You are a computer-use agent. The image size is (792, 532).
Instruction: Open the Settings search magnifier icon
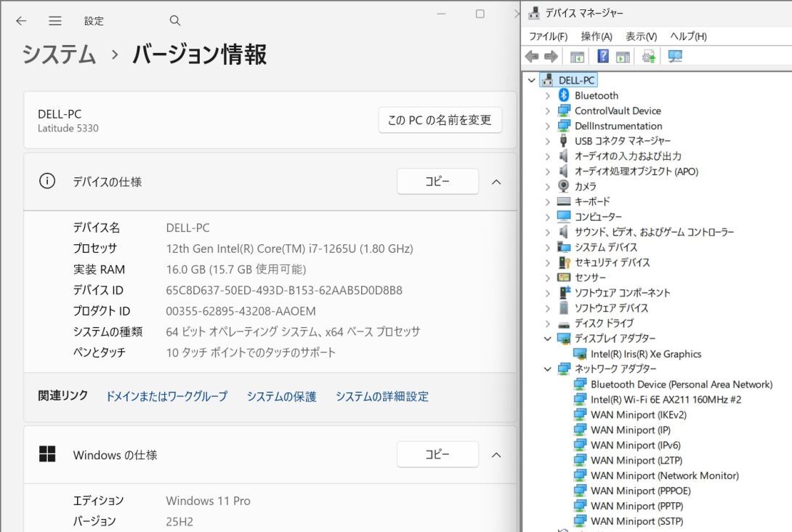pos(174,21)
